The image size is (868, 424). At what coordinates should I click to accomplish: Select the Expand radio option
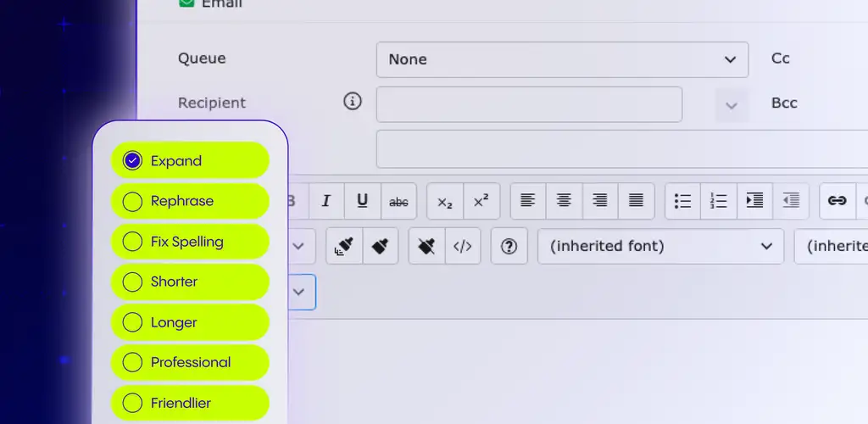coord(132,160)
